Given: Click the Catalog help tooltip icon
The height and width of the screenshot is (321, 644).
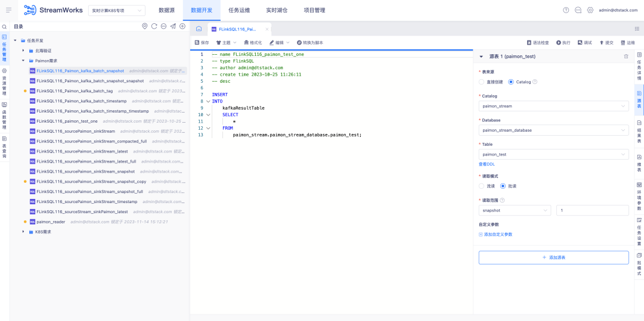Looking at the screenshot, I should point(535,82).
